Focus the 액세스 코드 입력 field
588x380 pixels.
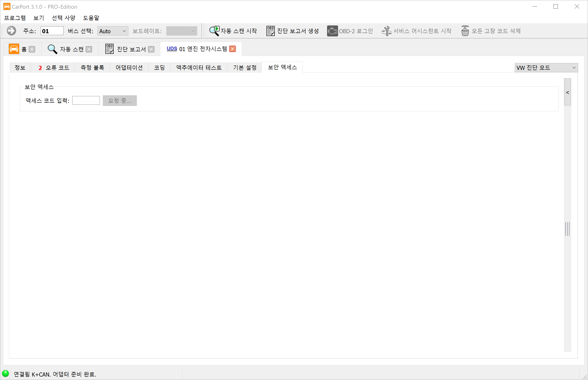pyautogui.click(x=86, y=100)
